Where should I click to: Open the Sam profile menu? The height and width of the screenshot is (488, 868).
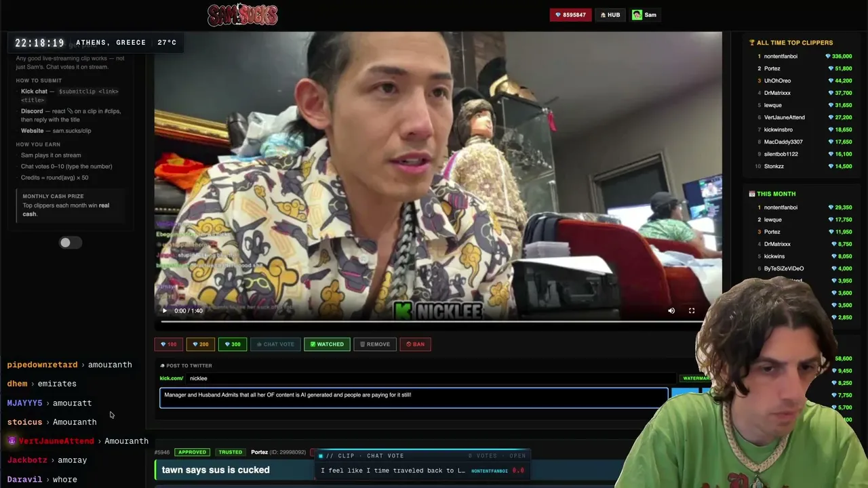tap(644, 15)
